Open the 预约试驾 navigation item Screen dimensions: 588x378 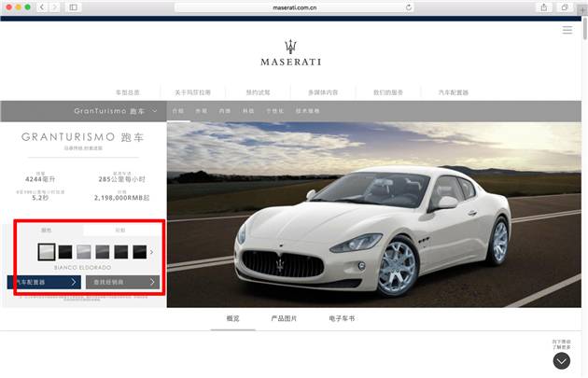(x=258, y=92)
